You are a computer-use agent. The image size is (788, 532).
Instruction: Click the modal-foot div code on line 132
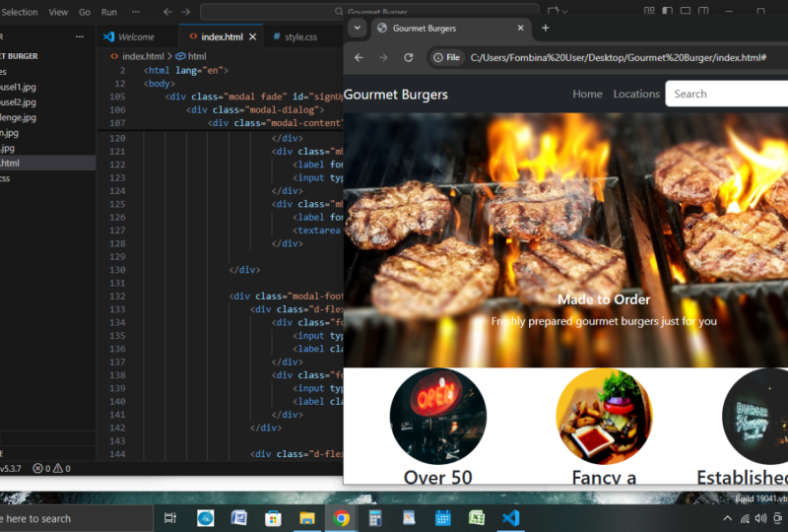coord(286,297)
